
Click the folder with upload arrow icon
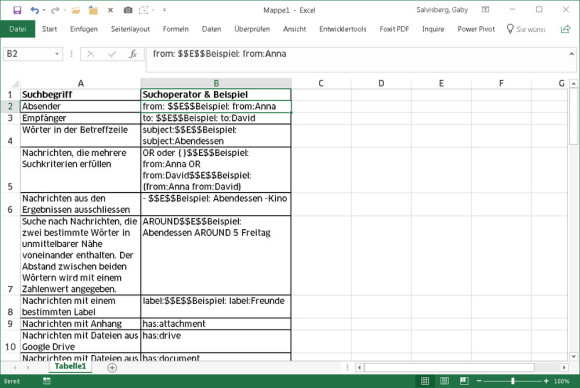[x=93, y=10]
